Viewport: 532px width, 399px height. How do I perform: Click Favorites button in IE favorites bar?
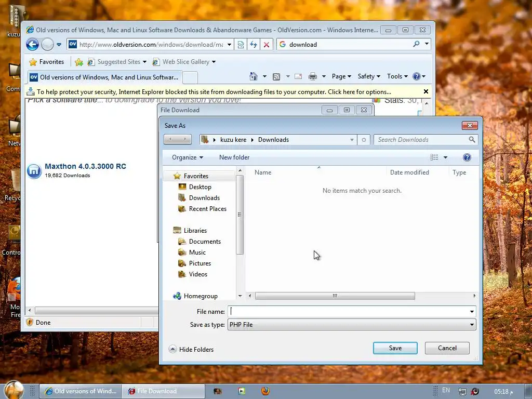coord(47,62)
